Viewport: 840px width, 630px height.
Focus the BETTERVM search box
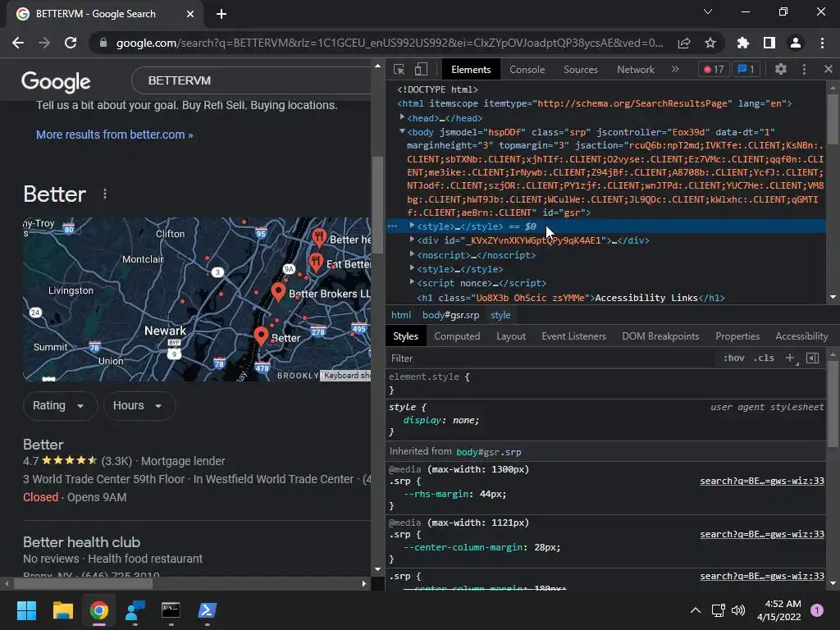251,80
